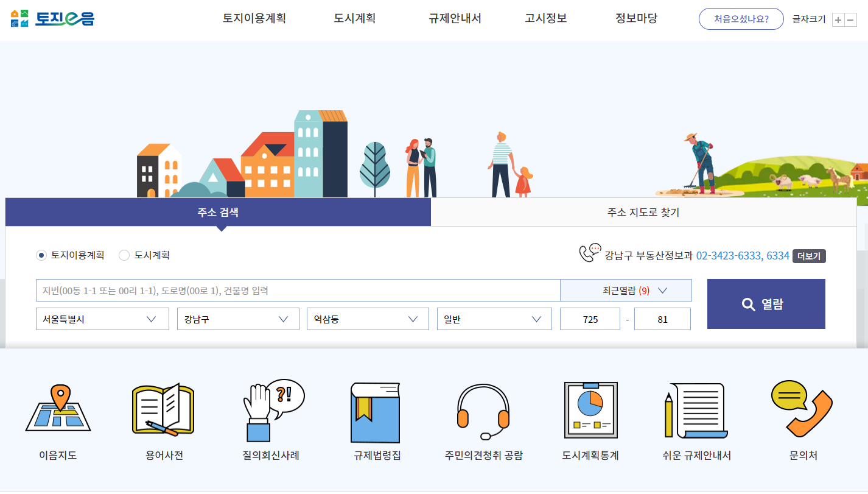This screenshot has height=494, width=868.
Task: Click the 처음오셨나요? button
Action: (741, 19)
